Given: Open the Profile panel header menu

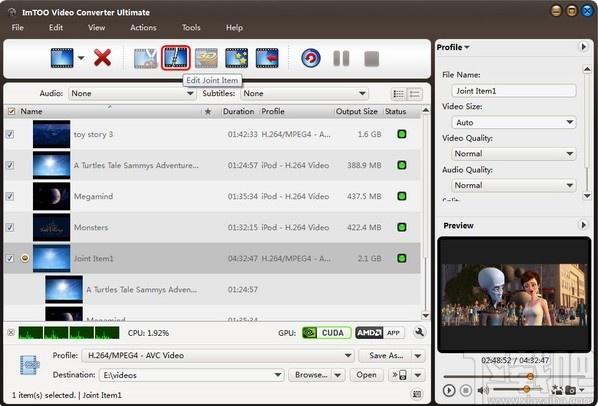Looking at the screenshot, I should point(453,47).
